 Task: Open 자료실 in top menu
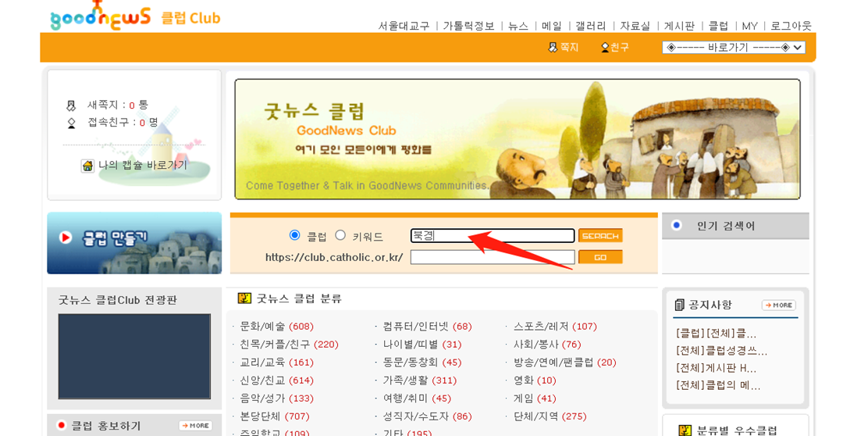point(635,26)
